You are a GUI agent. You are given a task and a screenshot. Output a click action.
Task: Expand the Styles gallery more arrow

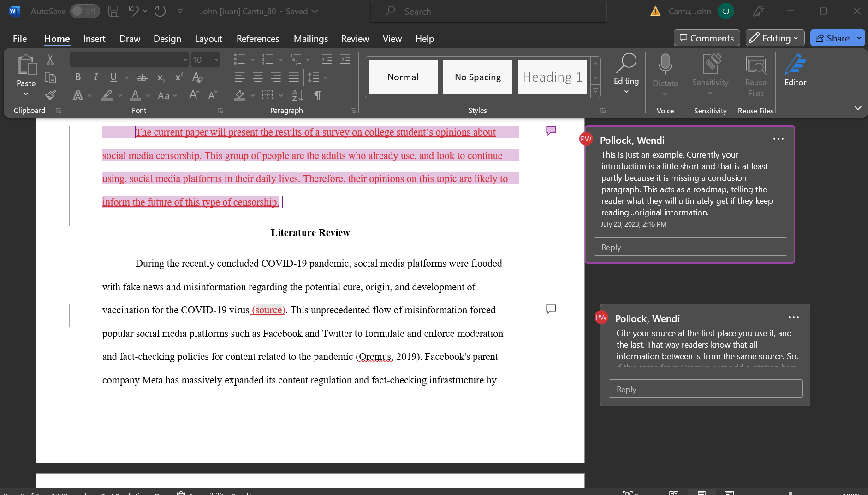pyautogui.click(x=595, y=91)
